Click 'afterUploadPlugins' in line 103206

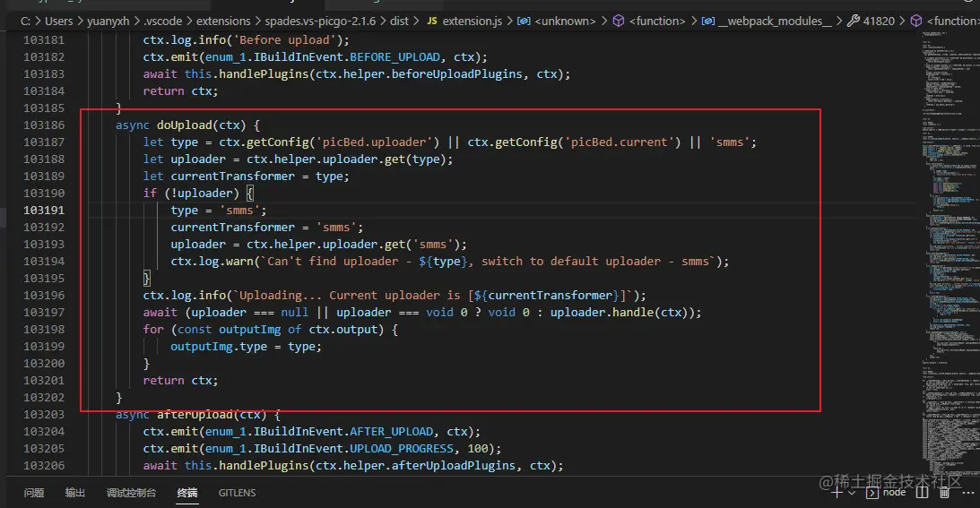tap(453, 465)
